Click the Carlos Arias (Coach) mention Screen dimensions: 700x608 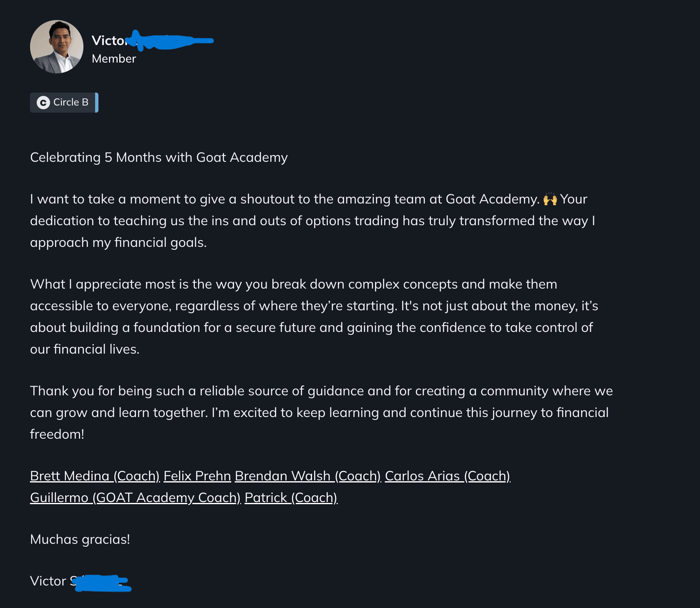click(447, 476)
